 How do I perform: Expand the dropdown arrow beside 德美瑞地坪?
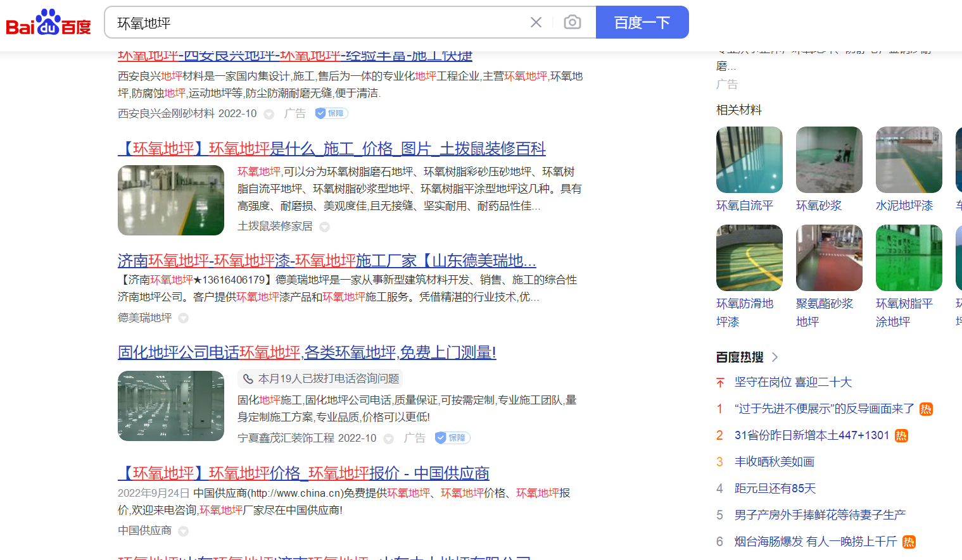tap(183, 318)
